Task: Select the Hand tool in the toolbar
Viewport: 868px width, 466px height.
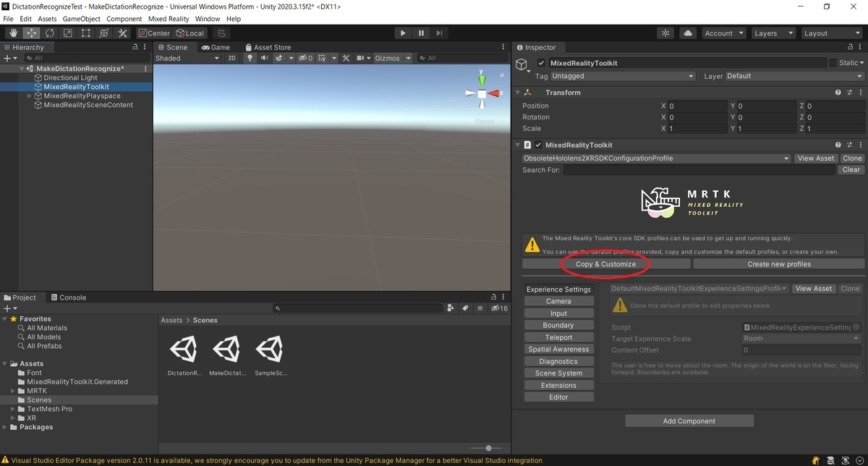Action: (x=14, y=33)
